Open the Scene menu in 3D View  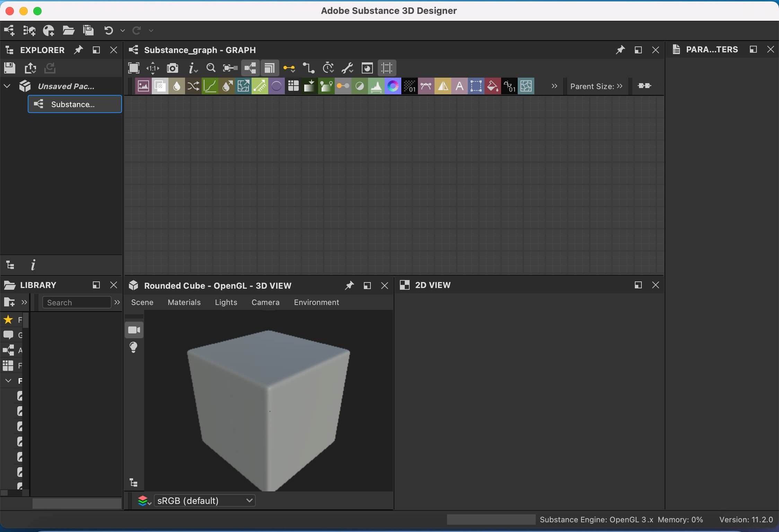[142, 302]
